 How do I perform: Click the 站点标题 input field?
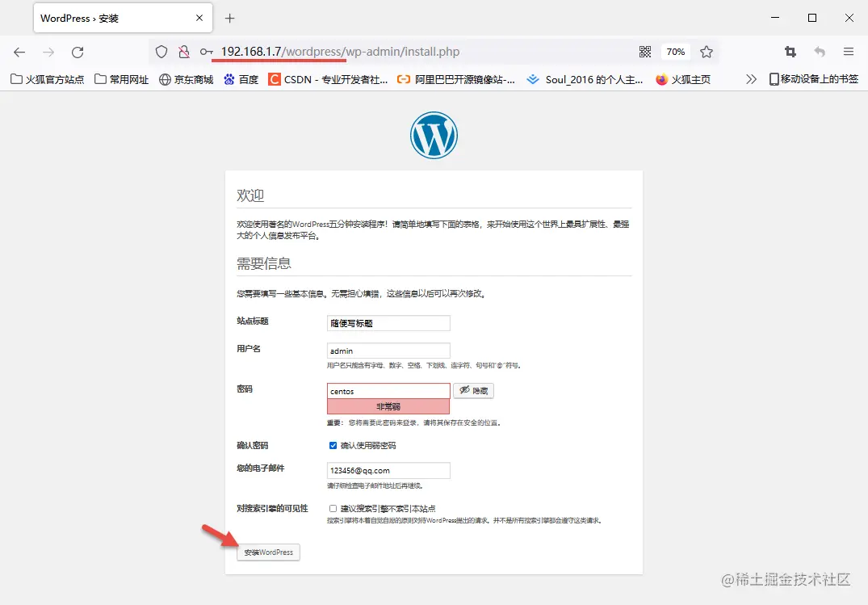(x=388, y=322)
